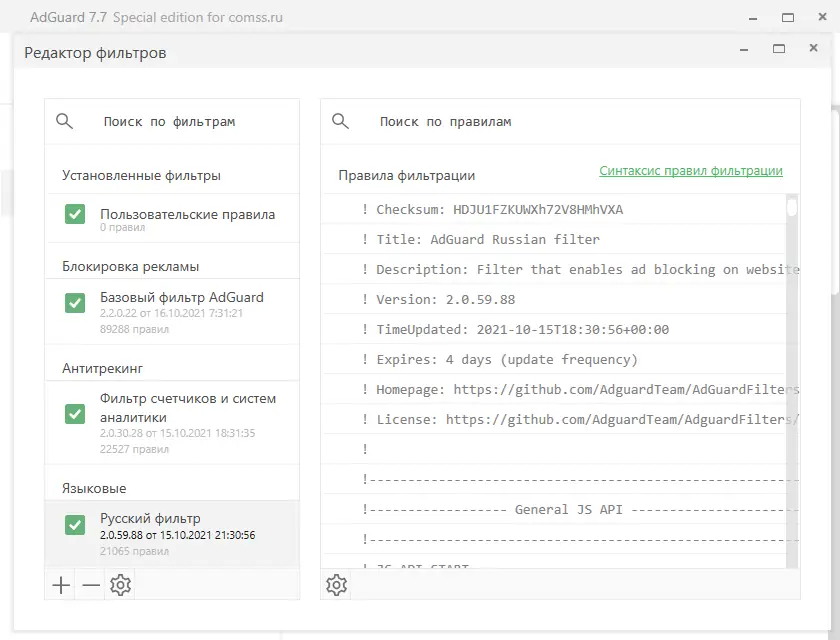Image resolution: width=840 pixels, height=640 pixels.
Task: Maximize the Filter Editor window
Action: [x=779, y=49]
